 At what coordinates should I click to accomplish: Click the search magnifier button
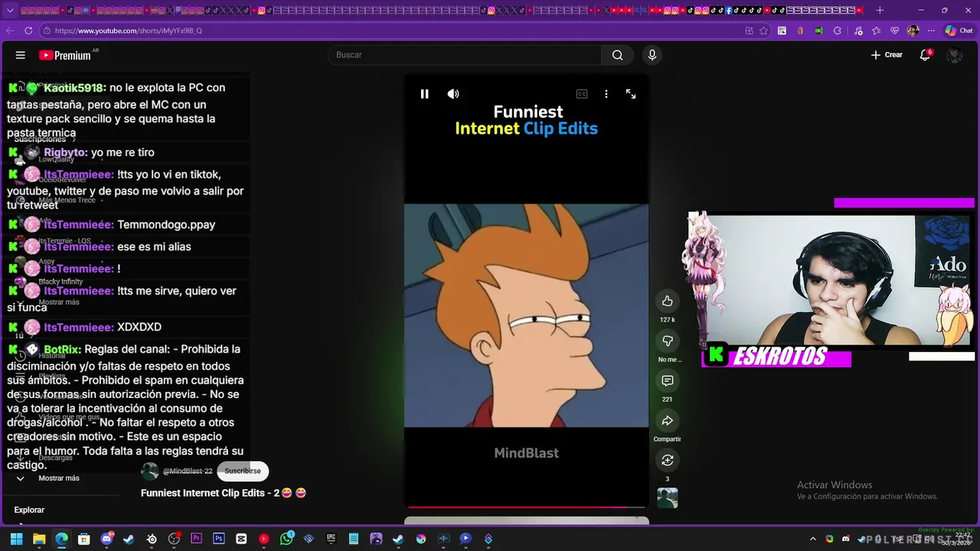(x=617, y=55)
